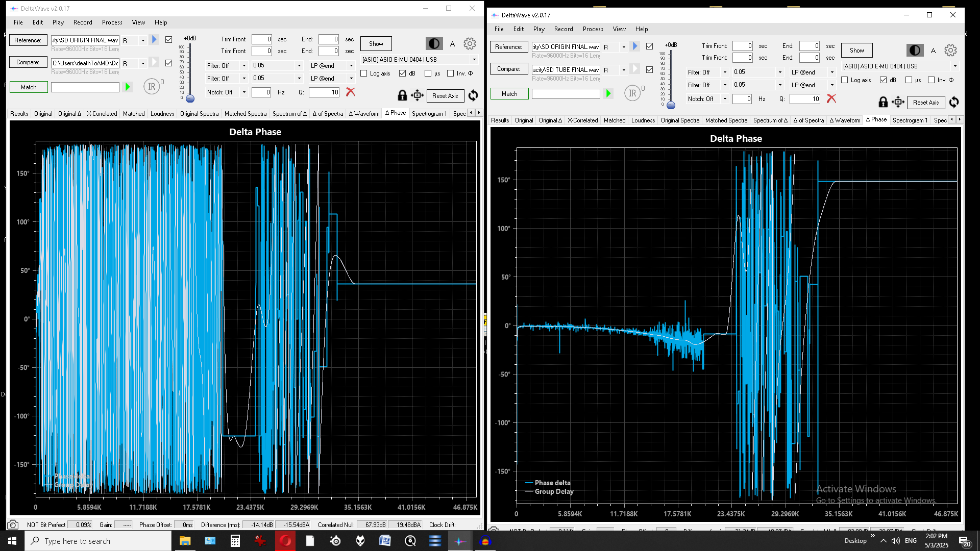Open the Process menu in left window
This screenshot has width=980, height=551.
pyautogui.click(x=112, y=22)
